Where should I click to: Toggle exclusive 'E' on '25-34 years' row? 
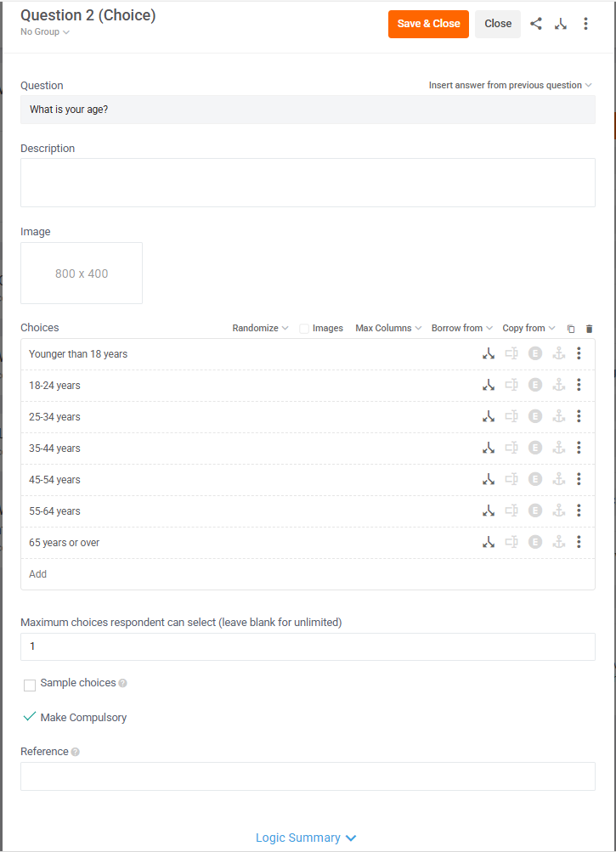point(535,417)
